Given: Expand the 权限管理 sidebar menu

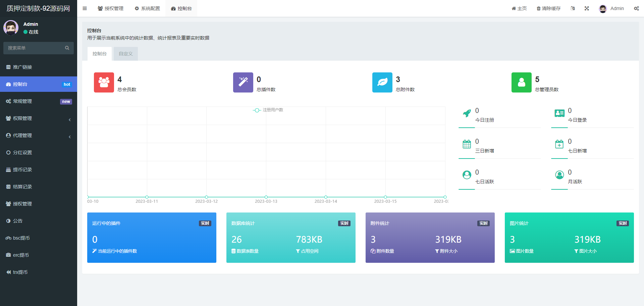Looking at the screenshot, I should tap(38, 118).
